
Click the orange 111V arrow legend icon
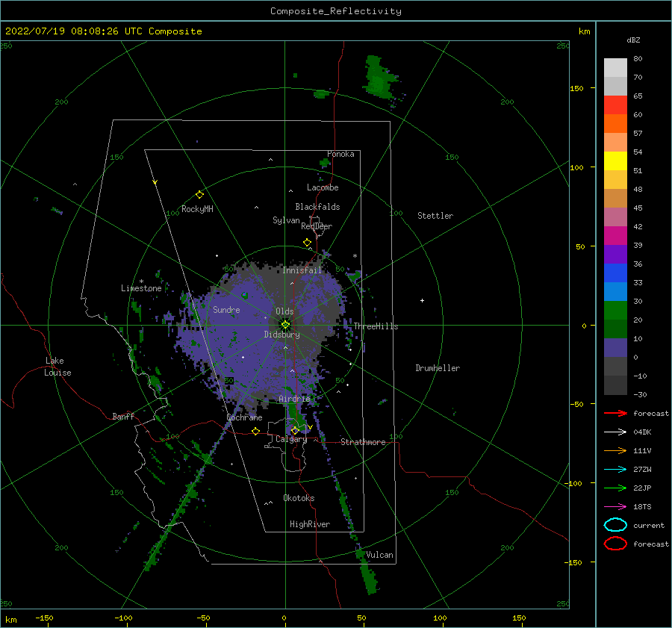click(615, 450)
